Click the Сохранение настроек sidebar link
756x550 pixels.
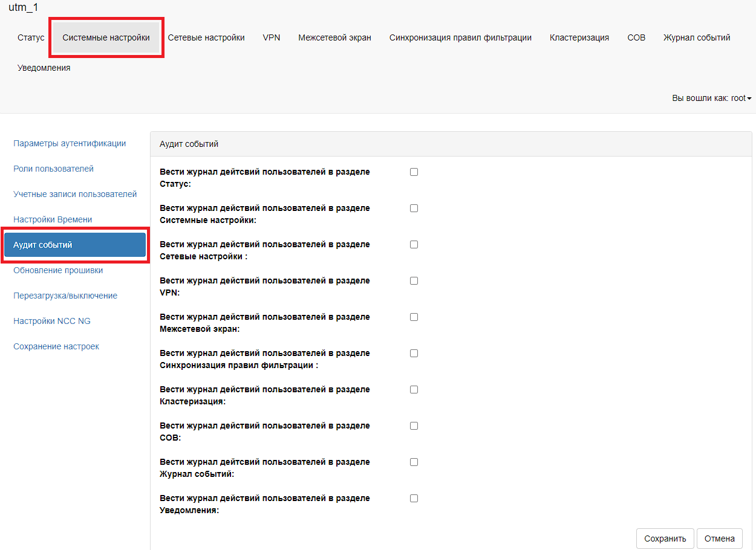[x=56, y=346]
